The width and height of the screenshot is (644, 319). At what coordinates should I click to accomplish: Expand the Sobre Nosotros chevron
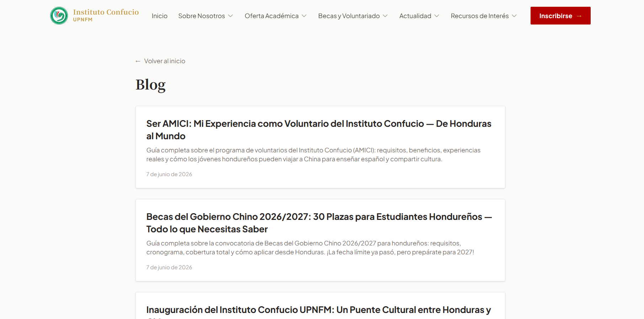point(230,16)
